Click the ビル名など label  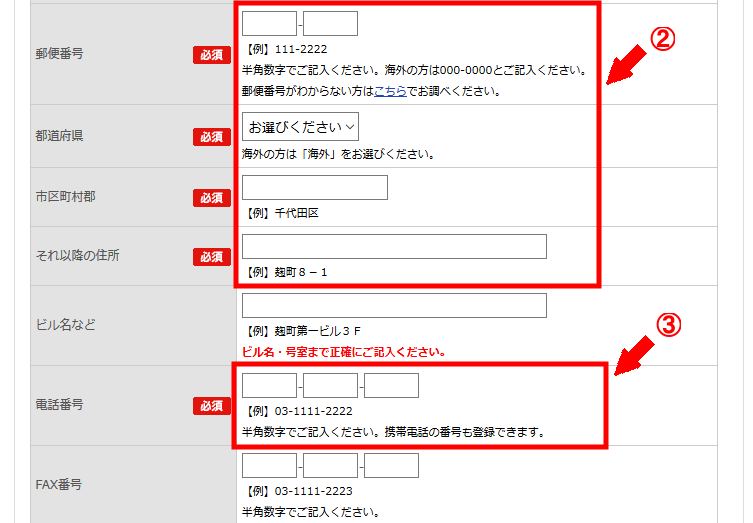pos(65,325)
